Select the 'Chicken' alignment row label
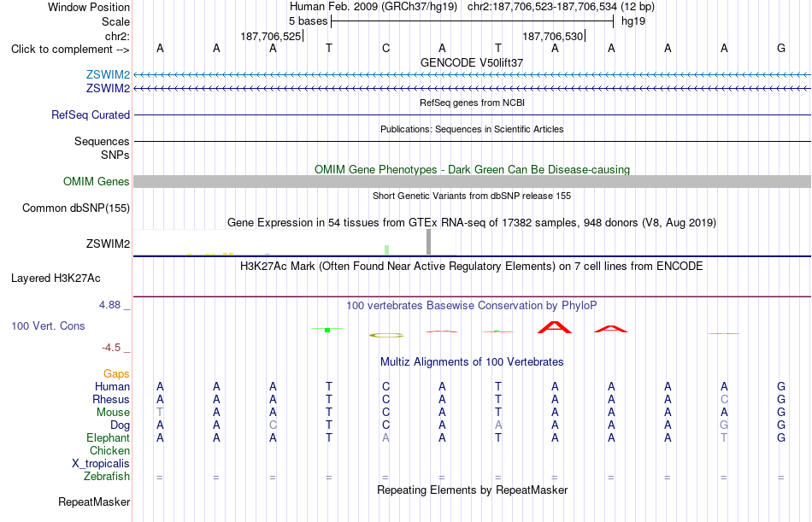 pyautogui.click(x=109, y=451)
